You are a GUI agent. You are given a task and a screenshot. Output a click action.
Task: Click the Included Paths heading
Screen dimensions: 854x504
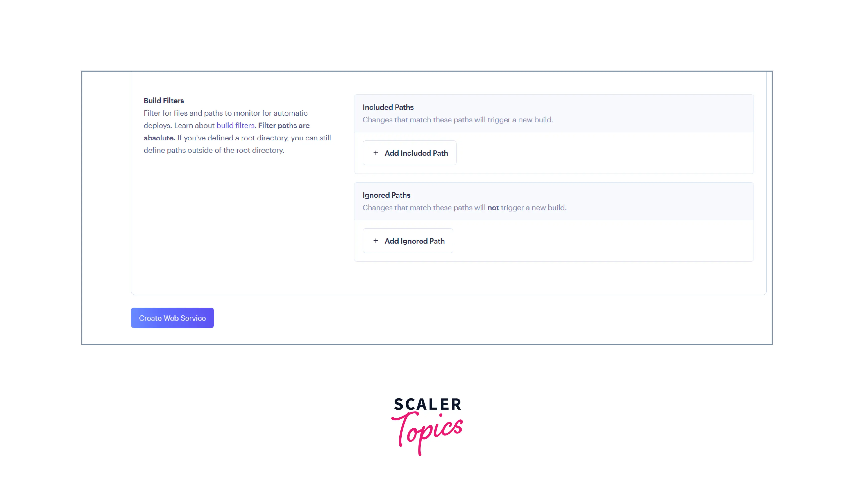pyautogui.click(x=388, y=107)
